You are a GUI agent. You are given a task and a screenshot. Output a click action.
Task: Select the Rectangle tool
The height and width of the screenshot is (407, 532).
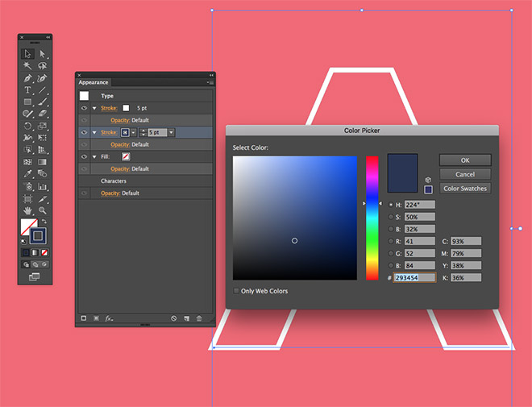point(27,102)
